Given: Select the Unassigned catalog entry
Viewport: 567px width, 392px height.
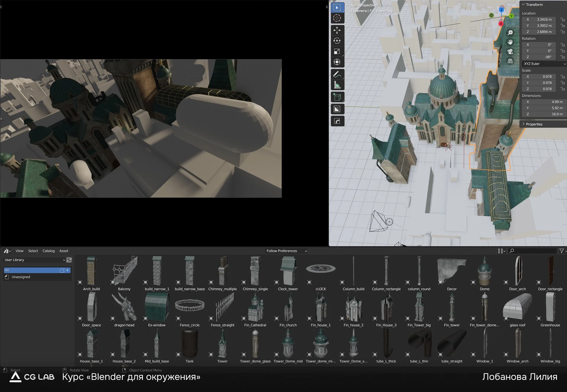Looking at the screenshot, I should pyautogui.click(x=21, y=277).
